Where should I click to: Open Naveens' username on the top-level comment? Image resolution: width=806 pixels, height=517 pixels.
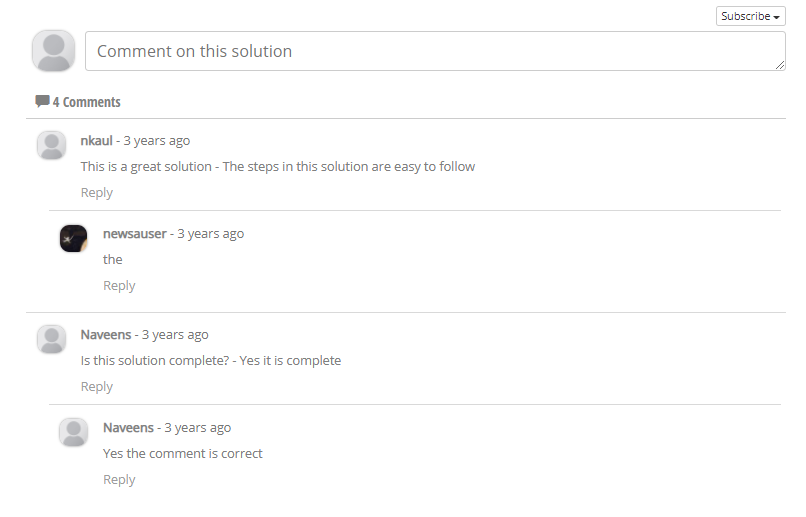[x=106, y=334]
